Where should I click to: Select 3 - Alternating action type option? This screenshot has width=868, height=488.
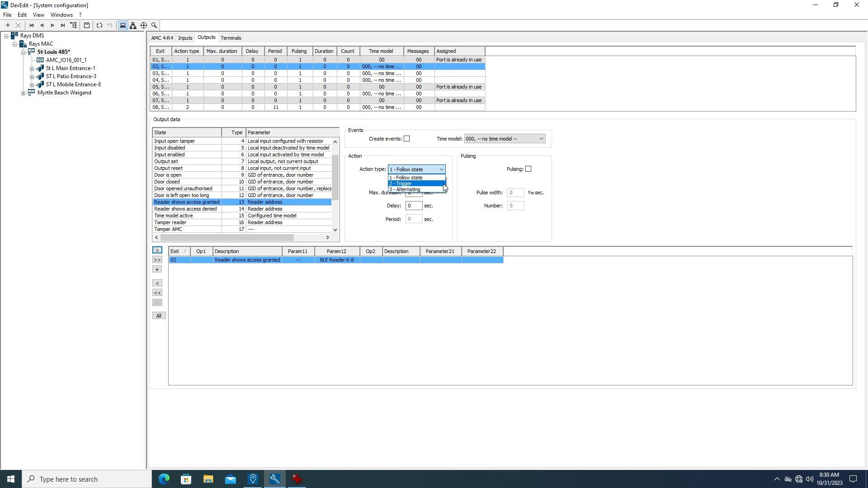point(405,190)
